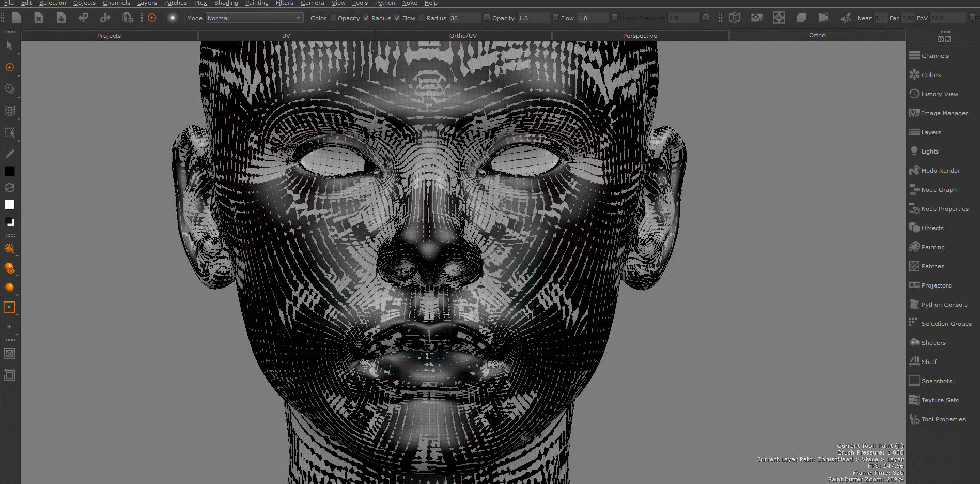This screenshot has height=484, width=980.
Task: Click the swap colors arrows icon
Action: 10,188
